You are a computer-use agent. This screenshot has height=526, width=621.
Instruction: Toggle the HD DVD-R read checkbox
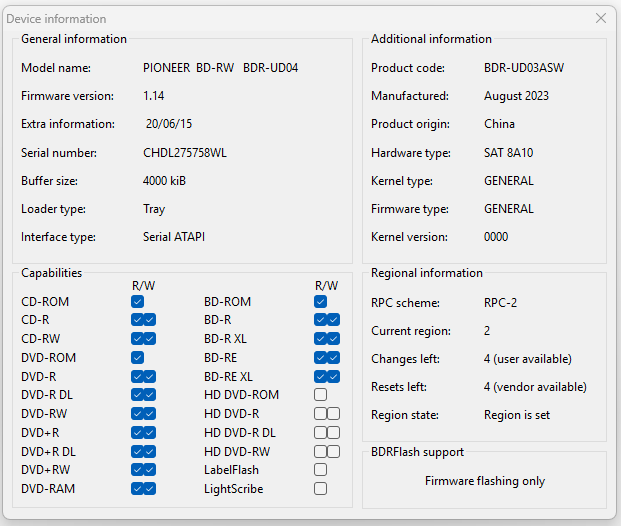click(320, 414)
